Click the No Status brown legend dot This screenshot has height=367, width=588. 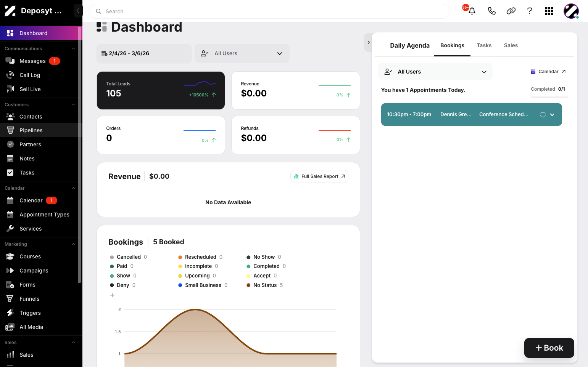point(248,285)
